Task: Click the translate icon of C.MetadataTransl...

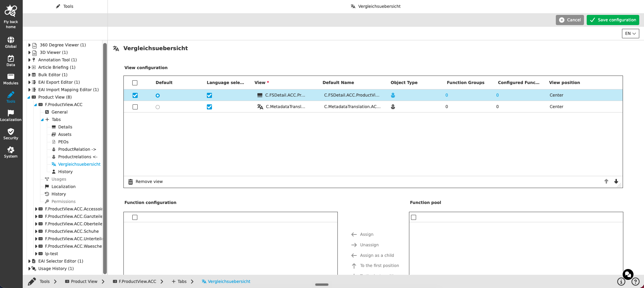Action: (260, 107)
